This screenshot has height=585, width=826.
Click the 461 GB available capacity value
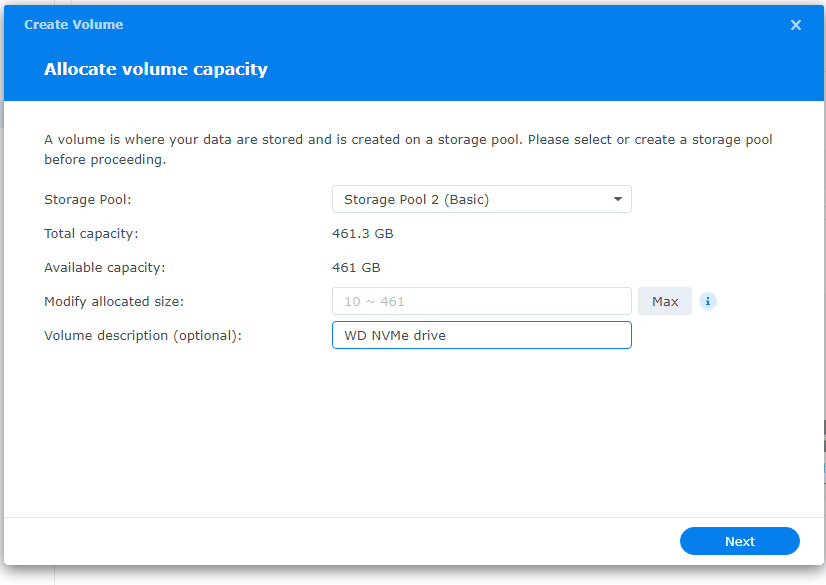[x=356, y=267]
